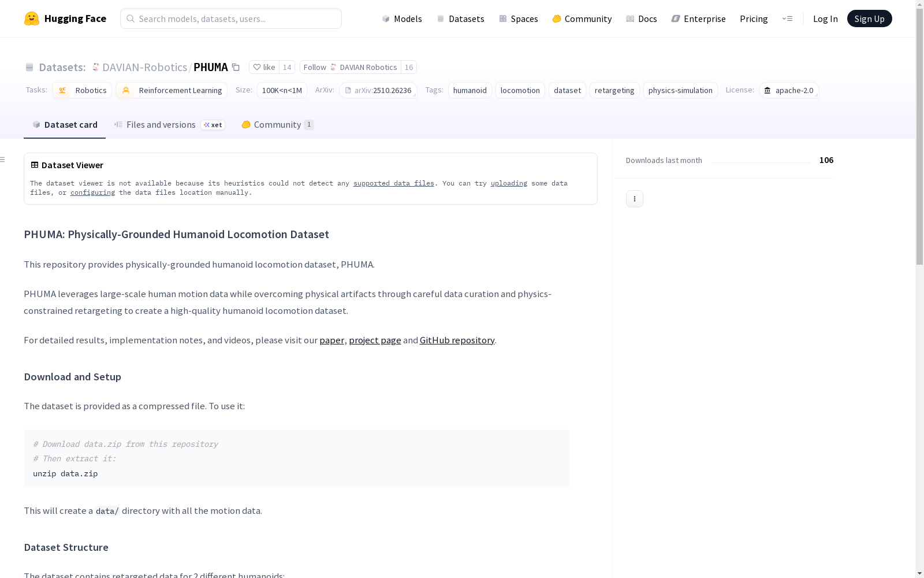Image resolution: width=924 pixels, height=578 pixels.
Task: Expand the table of contents side icon
Action: point(3,160)
